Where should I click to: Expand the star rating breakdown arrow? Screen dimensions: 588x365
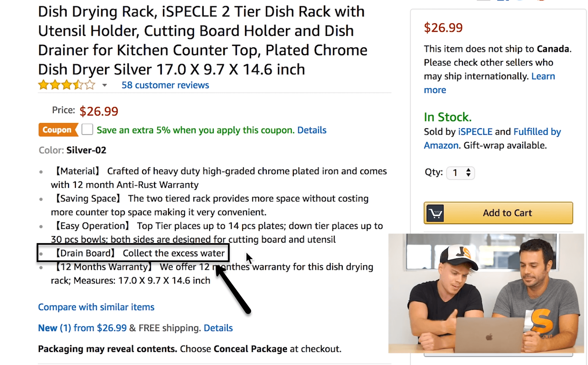(105, 85)
